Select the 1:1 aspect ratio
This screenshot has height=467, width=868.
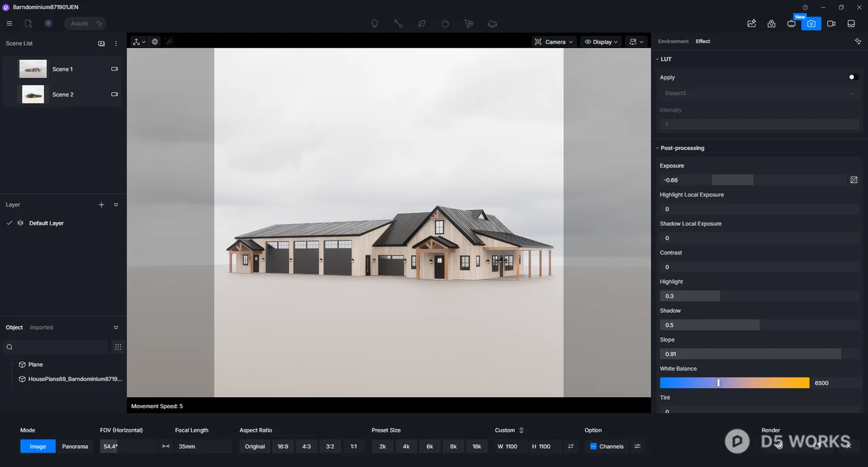click(x=353, y=447)
